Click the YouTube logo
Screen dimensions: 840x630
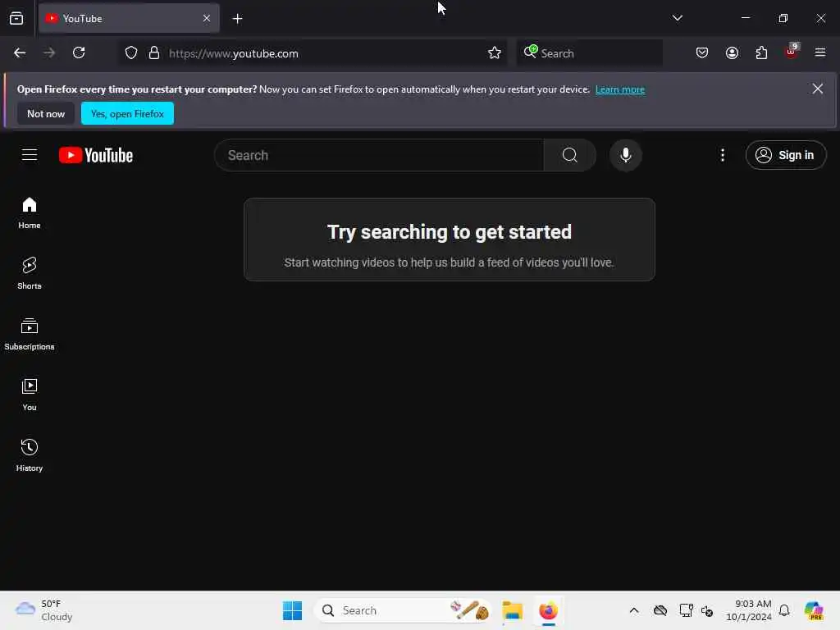[x=96, y=155]
